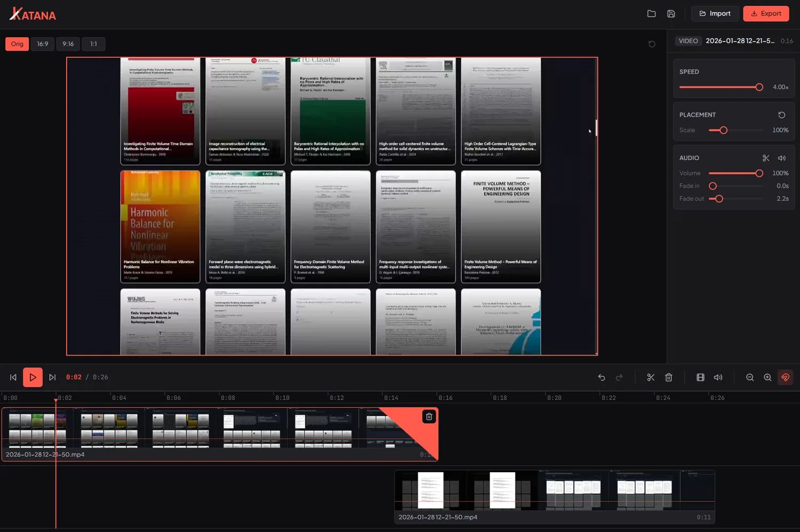Adjust the Scale slider handle
The width and height of the screenshot is (800, 532).
723,130
